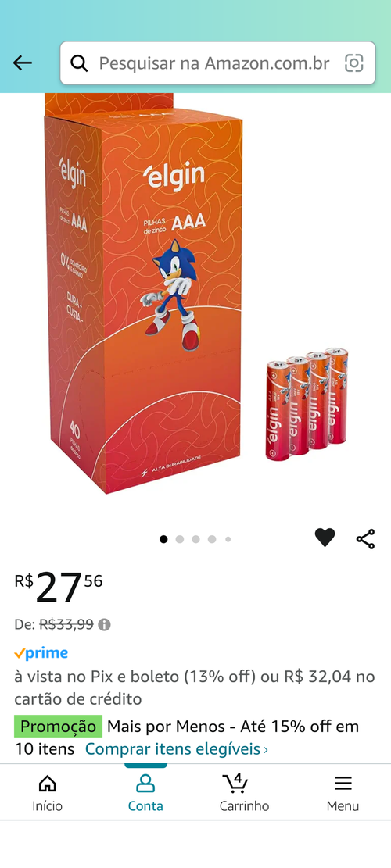Screen dimensions: 391x868
Task: Go to Início home tab
Action: 47,793
